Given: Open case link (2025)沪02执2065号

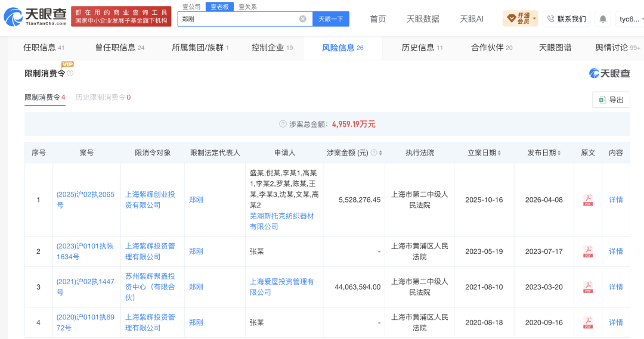Looking at the screenshot, I should coord(85,200).
